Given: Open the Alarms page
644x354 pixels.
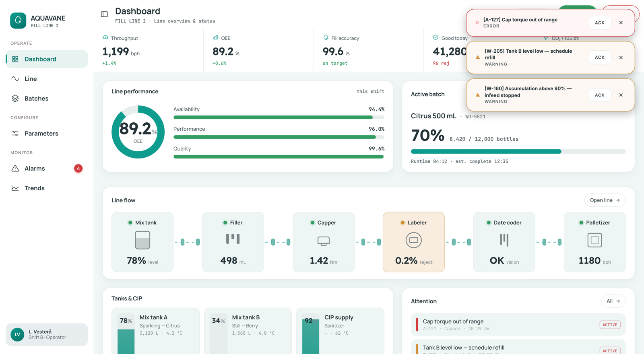Looking at the screenshot, I should tap(47, 169).
